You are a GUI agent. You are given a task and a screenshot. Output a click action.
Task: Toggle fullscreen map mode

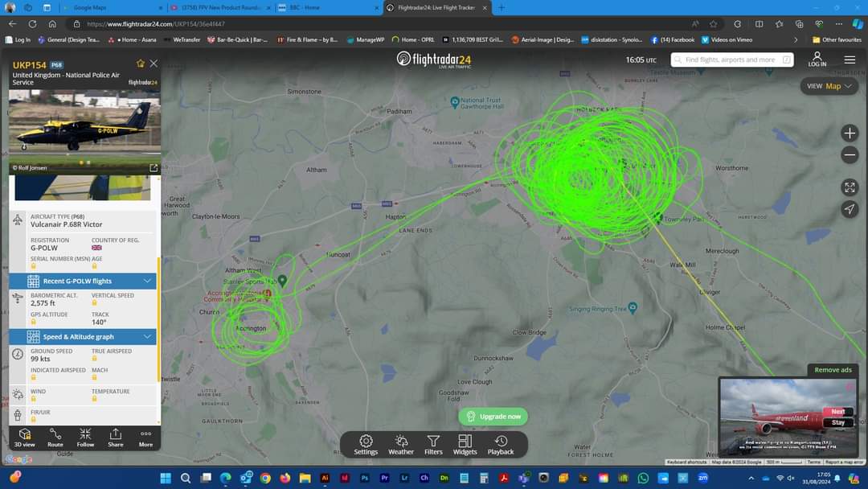tap(850, 187)
